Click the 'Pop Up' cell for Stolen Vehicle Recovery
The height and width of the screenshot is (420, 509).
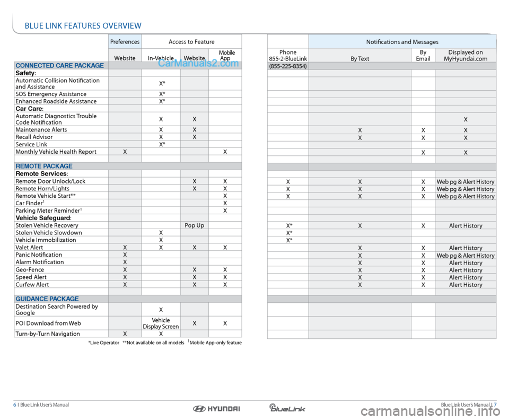(195, 225)
